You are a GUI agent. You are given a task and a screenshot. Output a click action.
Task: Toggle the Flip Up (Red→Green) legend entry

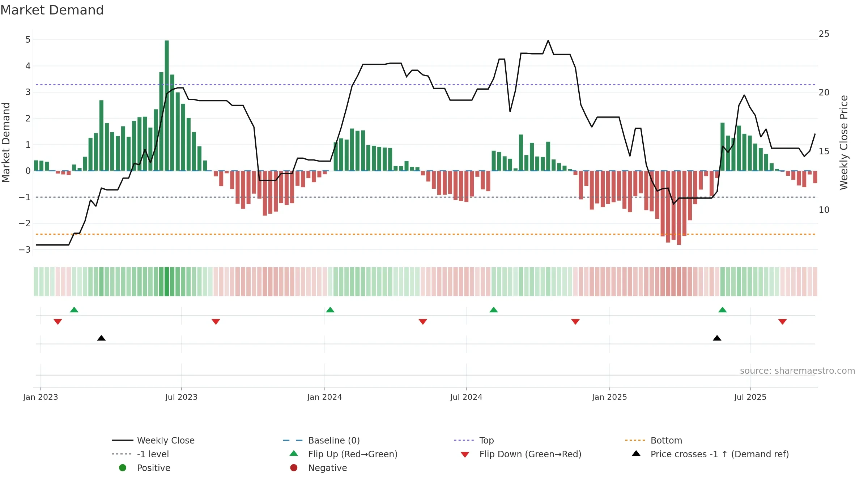pyautogui.click(x=344, y=454)
